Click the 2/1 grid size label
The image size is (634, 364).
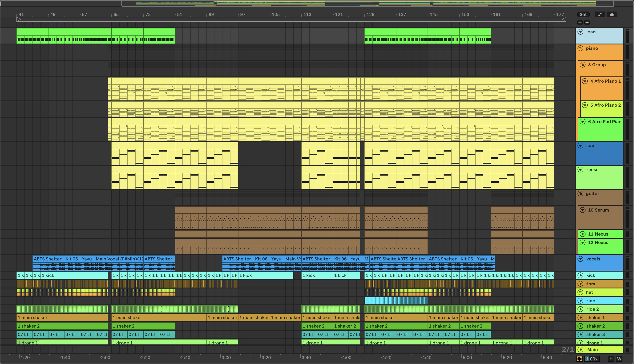point(568,350)
